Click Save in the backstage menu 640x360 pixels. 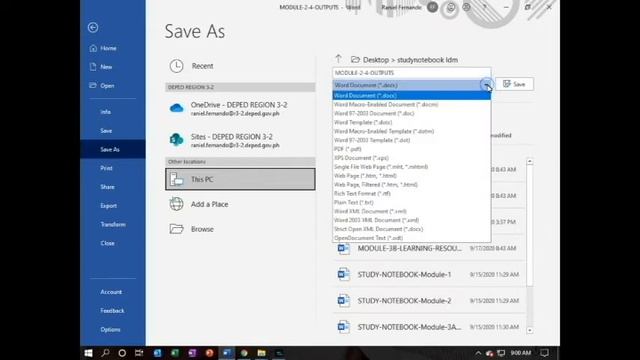pyautogui.click(x=106, y=131)
